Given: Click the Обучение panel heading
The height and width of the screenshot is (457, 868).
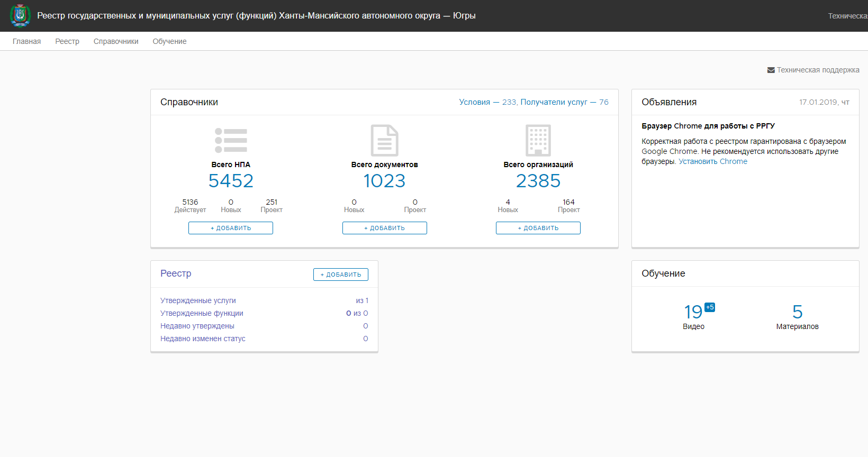Looking at the screenshot, I should (663, 273).
